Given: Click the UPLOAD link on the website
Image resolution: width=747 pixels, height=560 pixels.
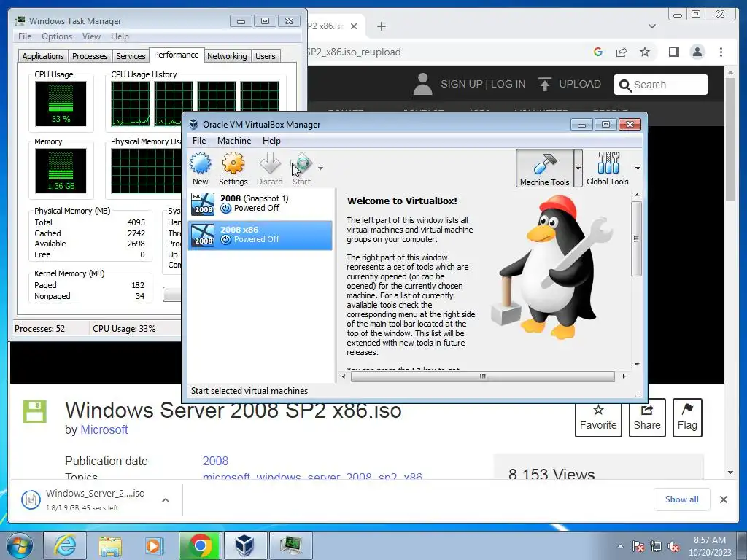Looking at the screenshot, I should point(570,85).
